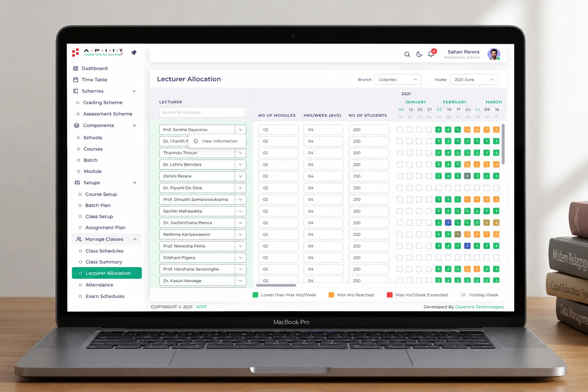Open Grading Scheme menu item
The width and height of the screenshot is (588, 392).
click(x=103, y=103)
